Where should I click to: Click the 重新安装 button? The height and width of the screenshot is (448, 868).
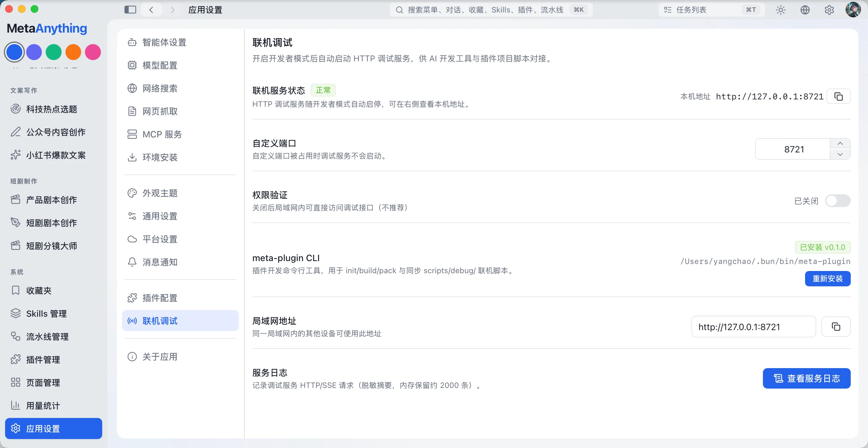click(x=827, y=278)
